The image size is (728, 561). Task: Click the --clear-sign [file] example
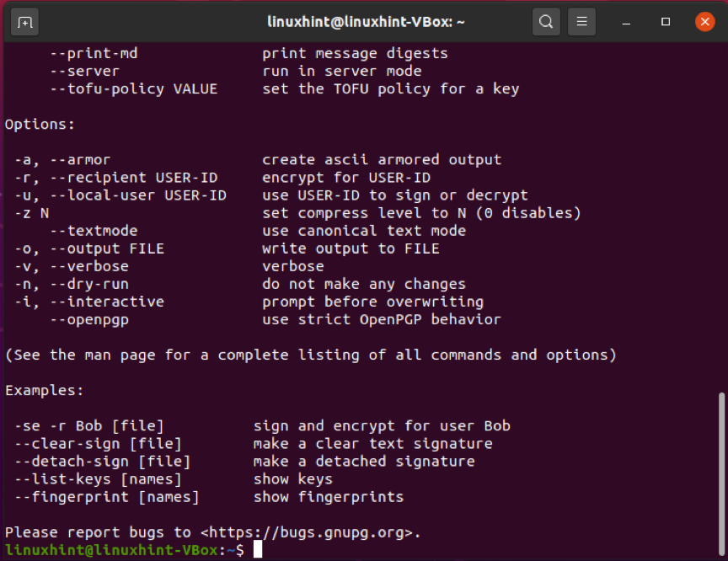98,444
